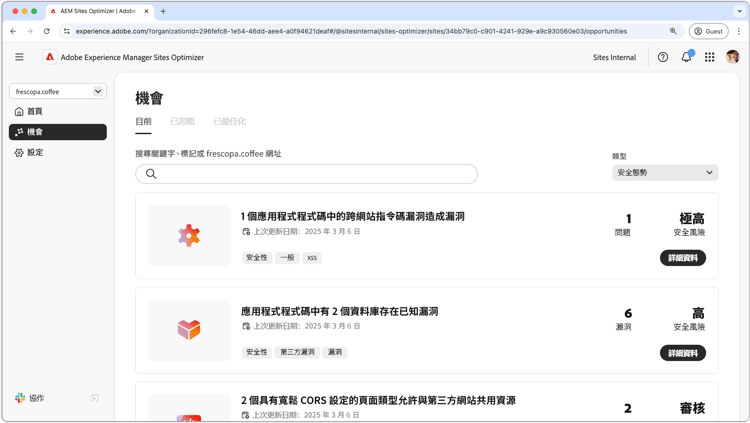Click the Guest profile button

708,31
